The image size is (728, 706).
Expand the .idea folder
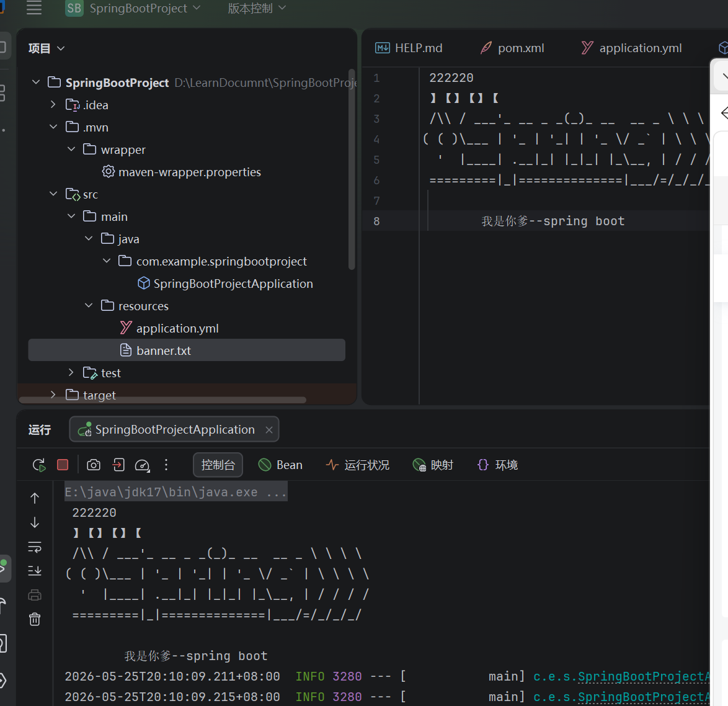coord(53,104)
